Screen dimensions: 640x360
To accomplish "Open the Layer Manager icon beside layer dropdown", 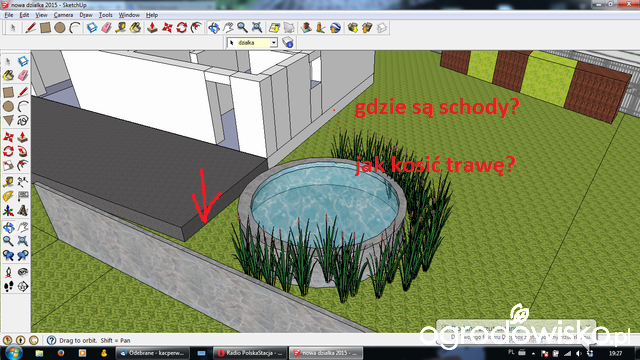I will [x=288, y=42].
